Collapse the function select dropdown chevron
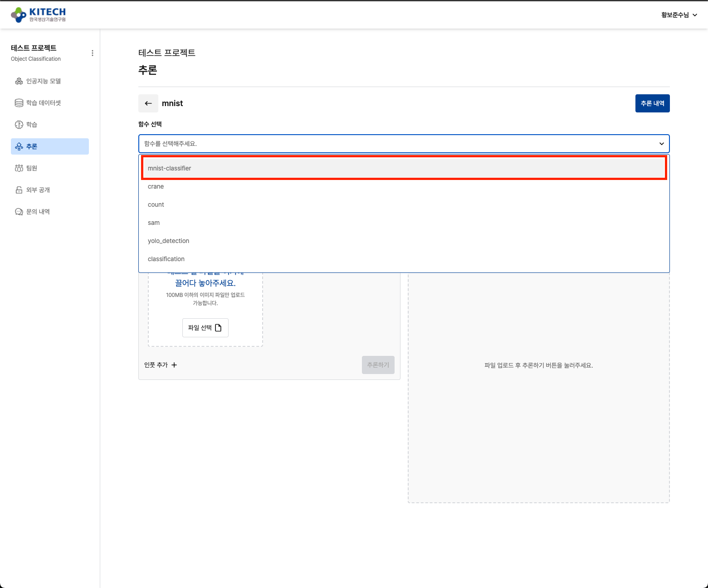Viewport: 708px width, 588px height. click(661, 144)
